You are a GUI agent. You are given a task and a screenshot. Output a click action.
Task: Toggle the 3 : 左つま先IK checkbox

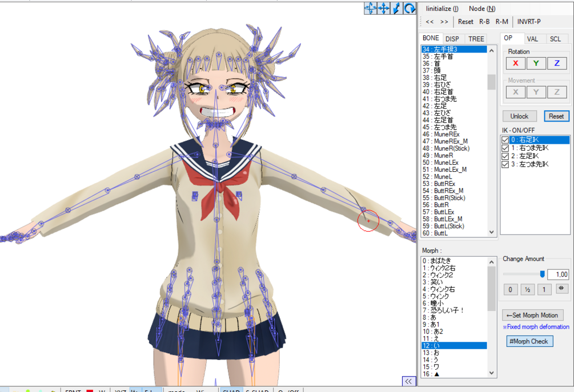pos(505,164)
